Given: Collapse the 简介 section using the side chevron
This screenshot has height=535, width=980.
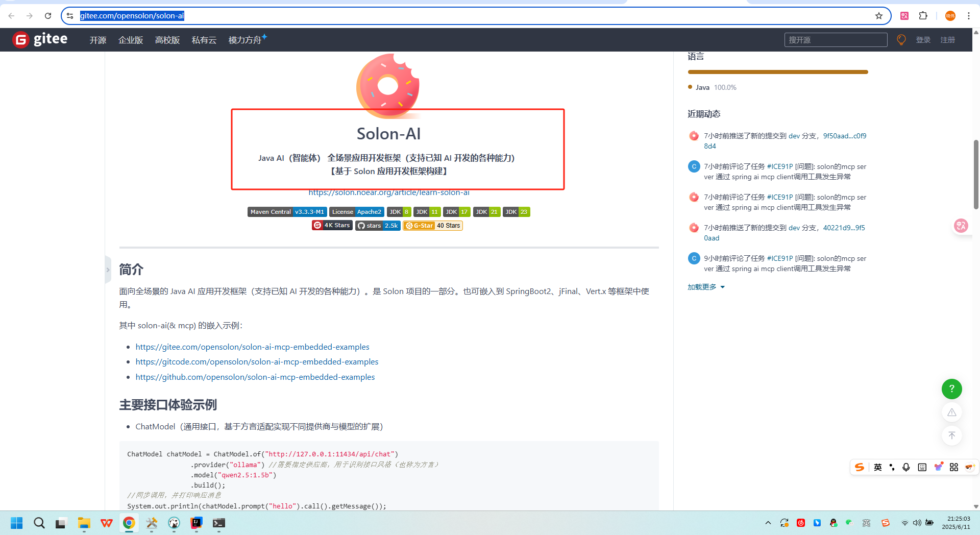Looking at the screenshot, I should (108, 270).
